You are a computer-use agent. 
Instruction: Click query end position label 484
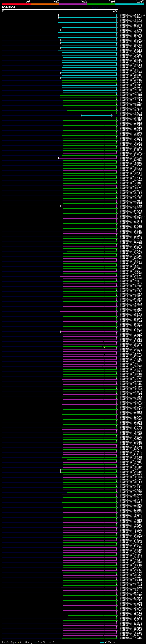tap(115, 11)
